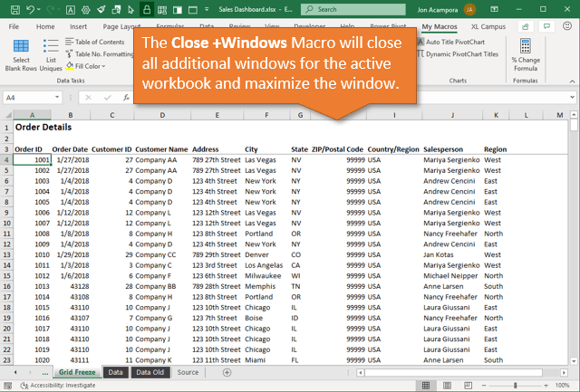Open the My Macros ribbon tab

tap(440, 26)
